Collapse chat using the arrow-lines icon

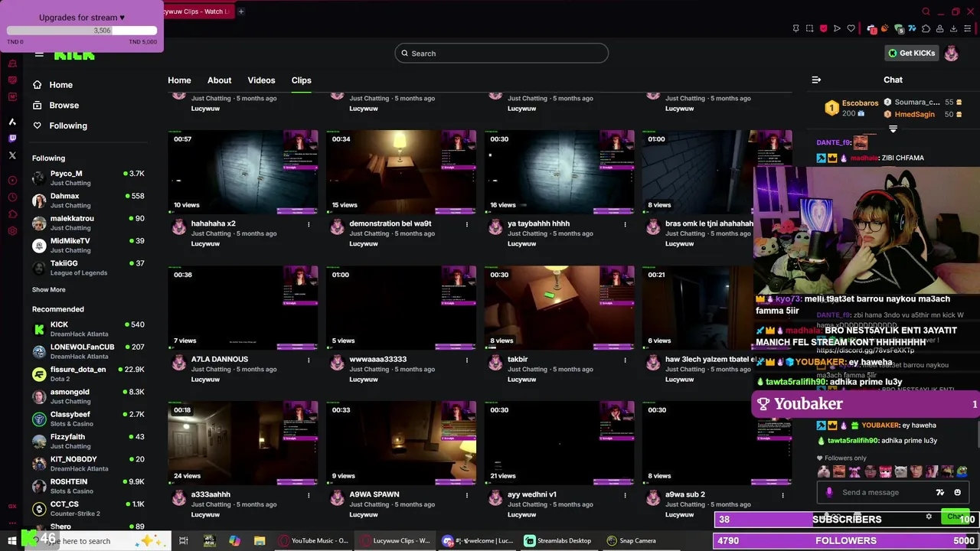coord(816,80)
